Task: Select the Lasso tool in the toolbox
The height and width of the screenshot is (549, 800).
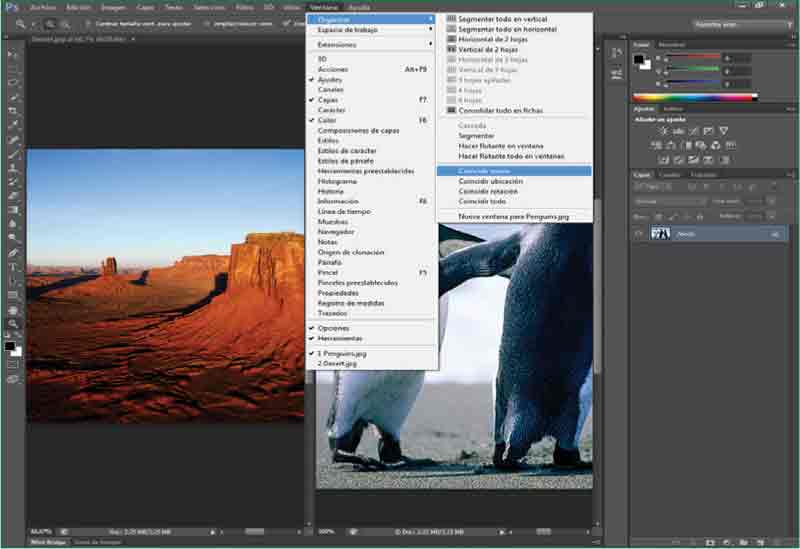Action: pyautogui.click(x=13, y=82)
